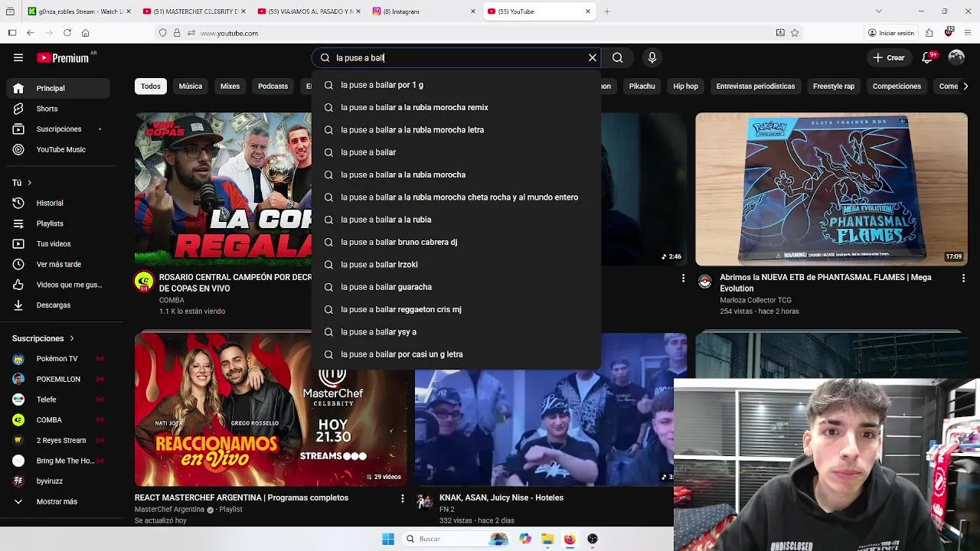Choose suggestion ending 'rubia morocha letra'
The width and height of the screenshot is (980, 551).
pyautogui.click(x=456, y=130)
